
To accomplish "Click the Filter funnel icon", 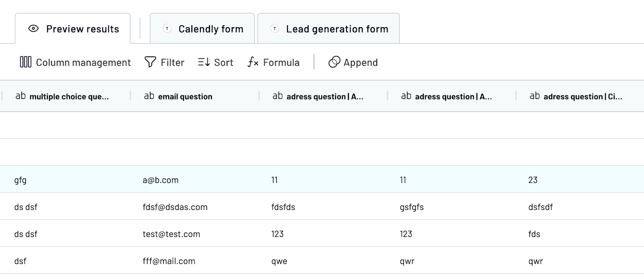I will [150, 62].
